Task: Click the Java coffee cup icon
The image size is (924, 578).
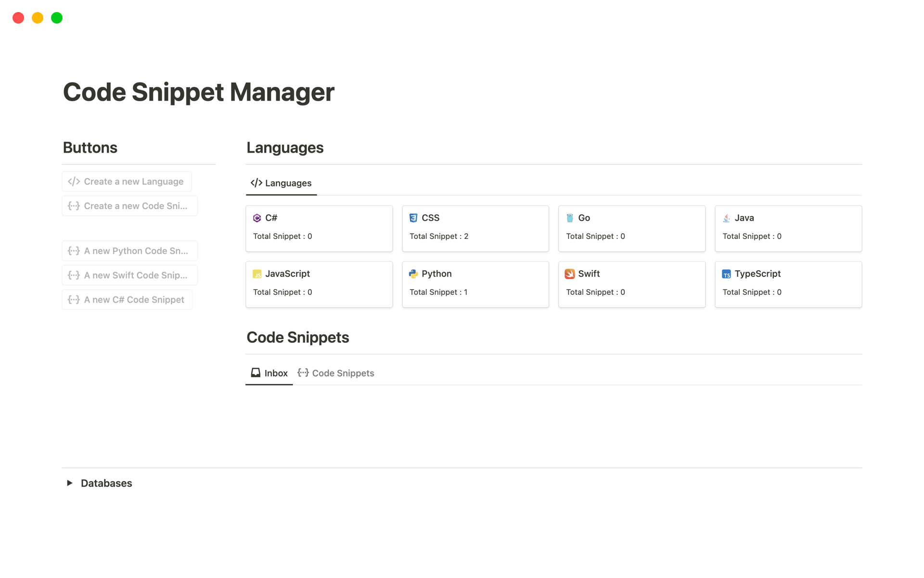Action: [726, 218]
